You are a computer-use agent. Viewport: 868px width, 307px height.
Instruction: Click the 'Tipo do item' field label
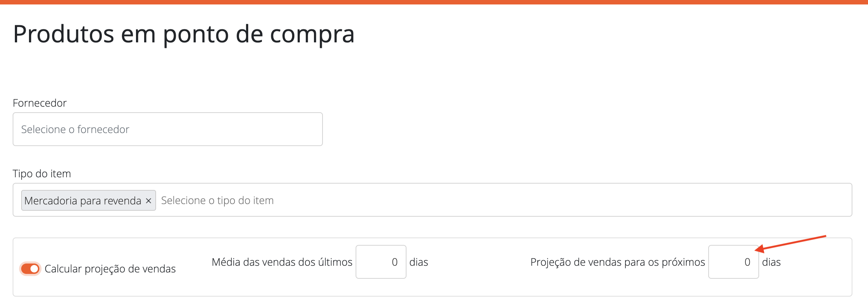click(42, 173)
